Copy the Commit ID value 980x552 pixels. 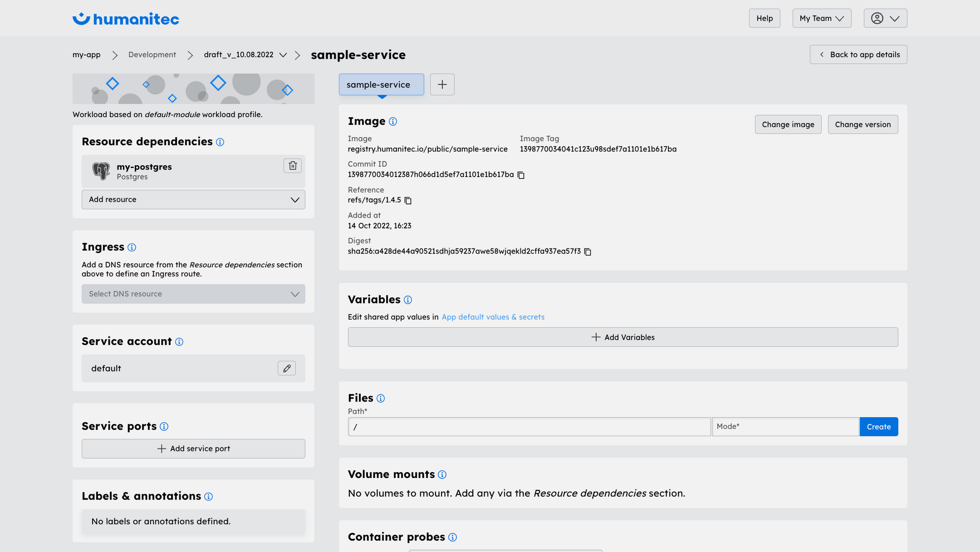click(x=520, y=175)
